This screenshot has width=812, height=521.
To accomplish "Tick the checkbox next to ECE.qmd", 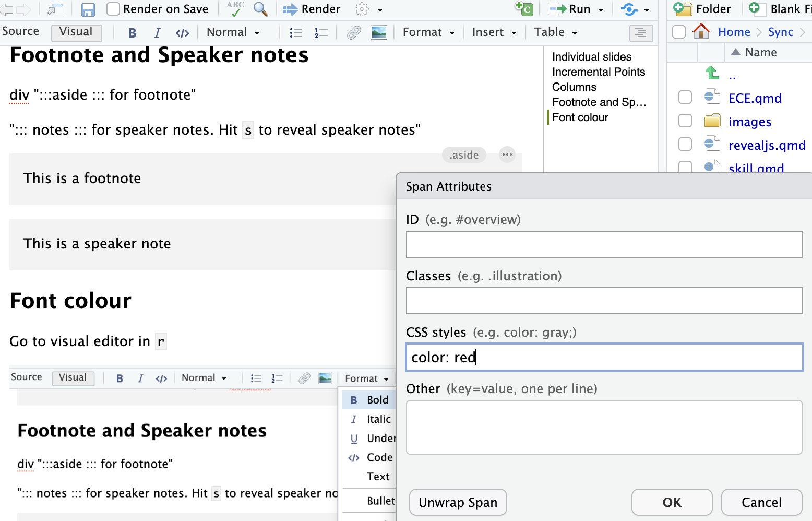I will coord(685,98).
